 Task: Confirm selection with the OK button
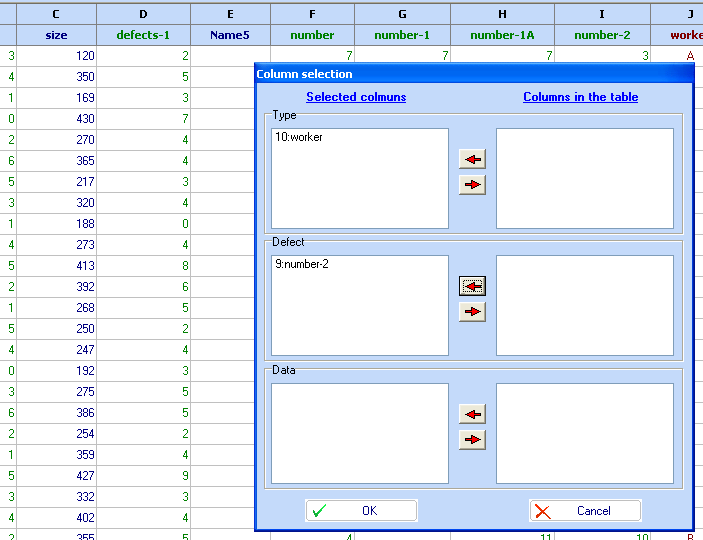click(361, 511)
